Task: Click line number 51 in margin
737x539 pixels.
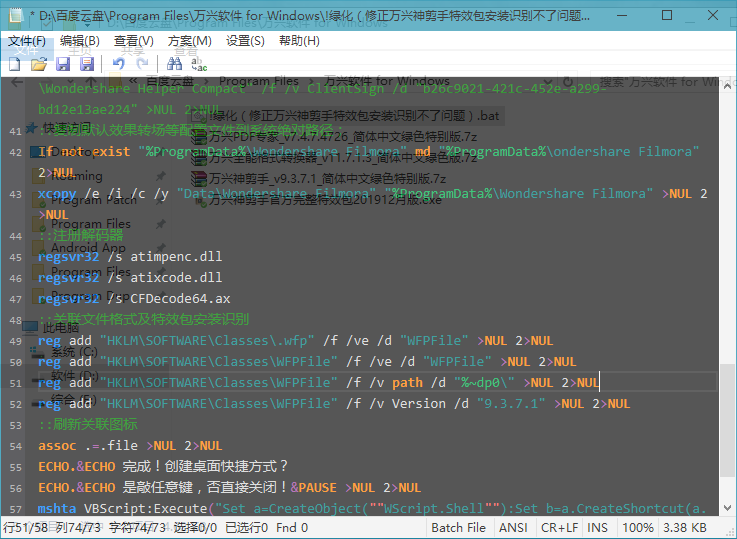Action: 16,383
